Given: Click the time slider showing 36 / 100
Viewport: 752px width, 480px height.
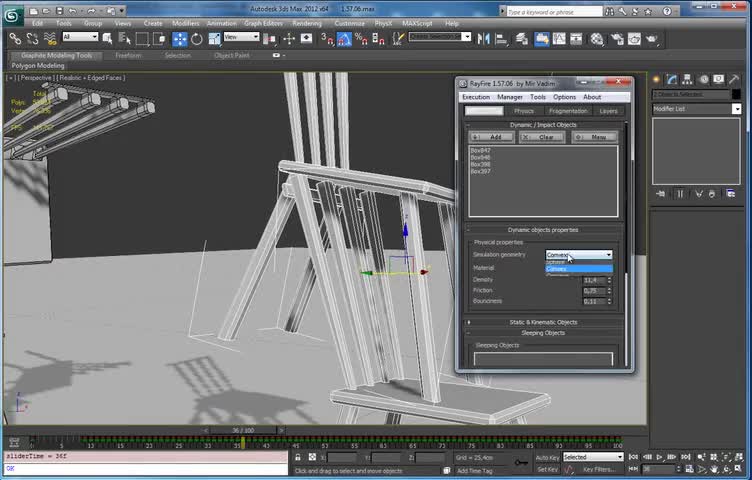Looking at the screenshot, I should (243, 430).
